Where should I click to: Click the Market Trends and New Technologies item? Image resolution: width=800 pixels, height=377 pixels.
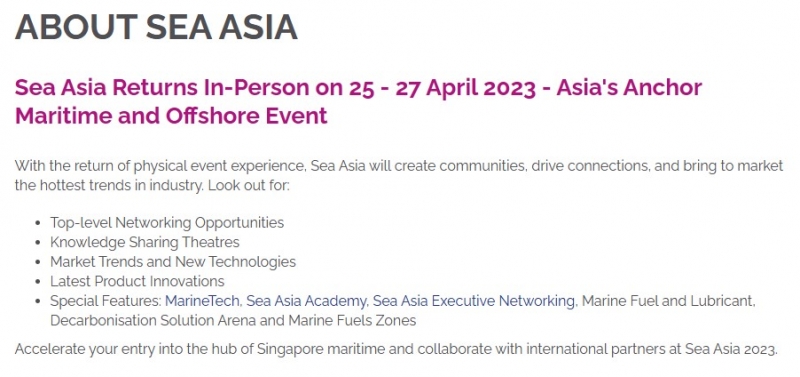tap(173, 262)
